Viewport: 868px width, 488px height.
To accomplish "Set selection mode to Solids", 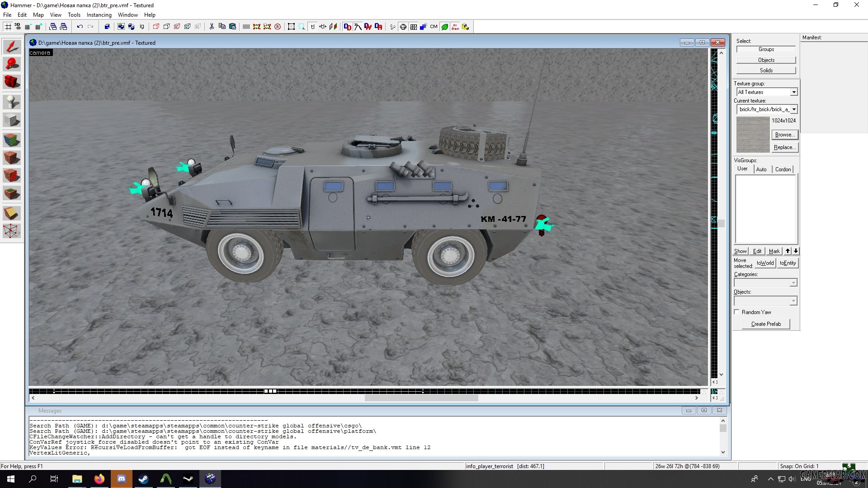I will (766, 70).
